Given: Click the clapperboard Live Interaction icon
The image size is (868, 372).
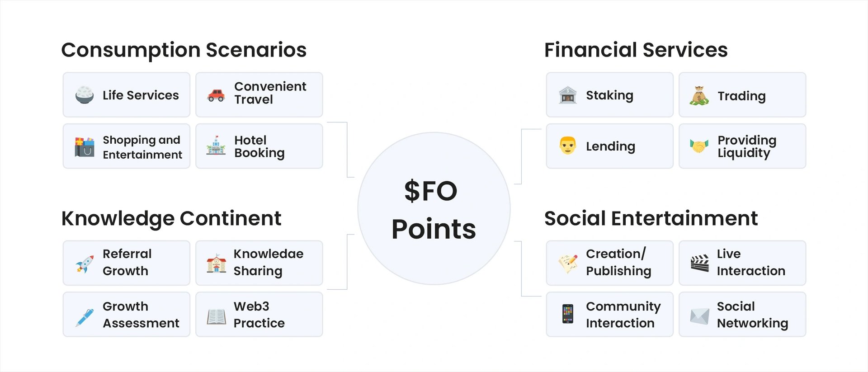Looking at the screenshot, I should (699, 263).
